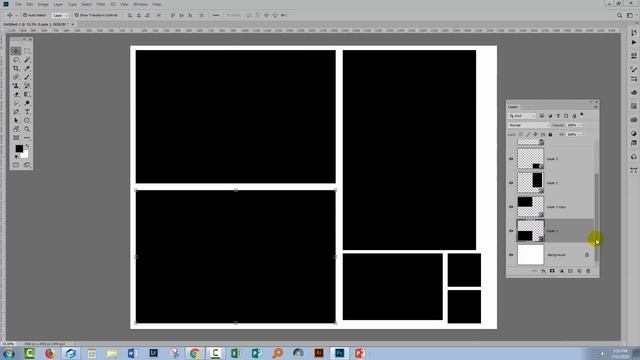Image resolution: width=640 pixels, height=360 pixels.
Task: Select the Rectangular Marquee tool
Action: click(27, 51)
